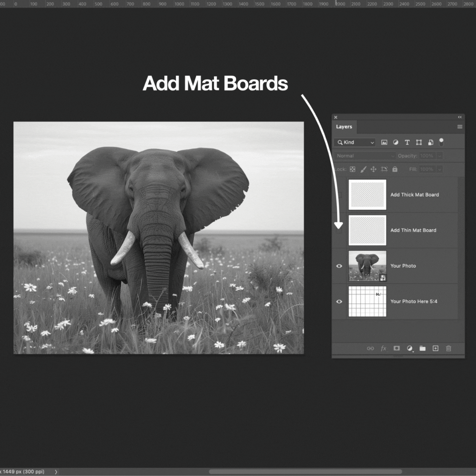Click the lock all padlock icon
The width and height of the screenshot is (476, 476).
(395, 169)
